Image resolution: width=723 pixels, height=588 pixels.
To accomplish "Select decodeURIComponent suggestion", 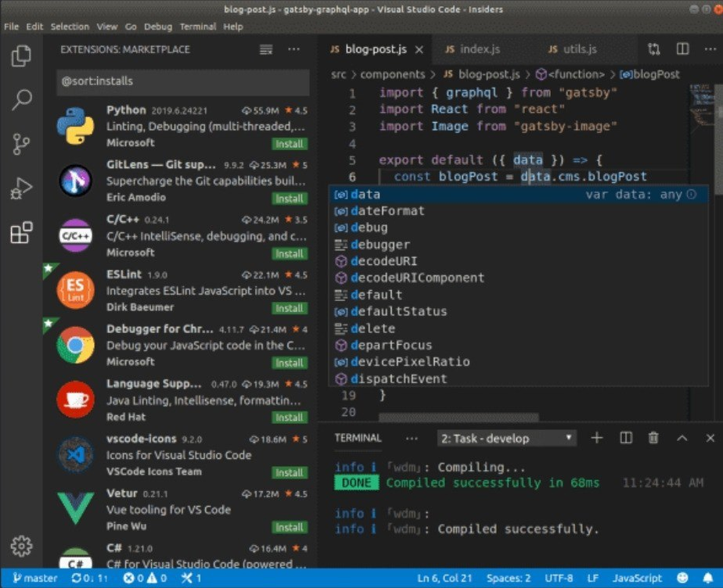I will click(x=518, y=278).
